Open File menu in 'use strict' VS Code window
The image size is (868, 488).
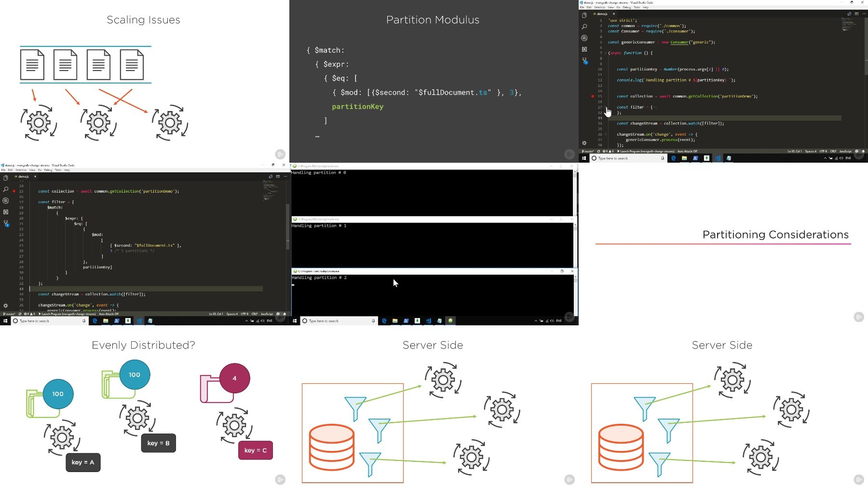click(582, 7)
